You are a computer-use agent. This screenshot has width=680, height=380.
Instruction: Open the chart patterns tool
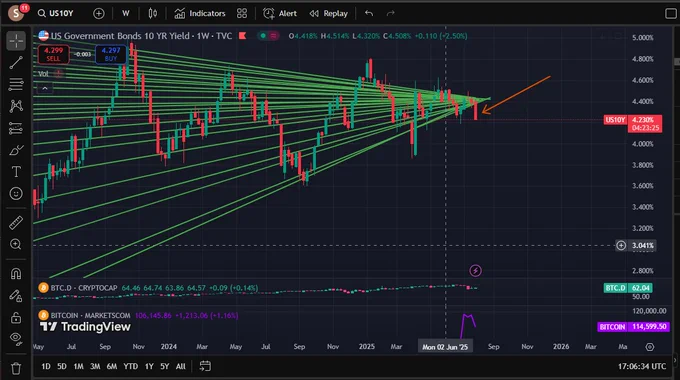(x=16, y=106)
